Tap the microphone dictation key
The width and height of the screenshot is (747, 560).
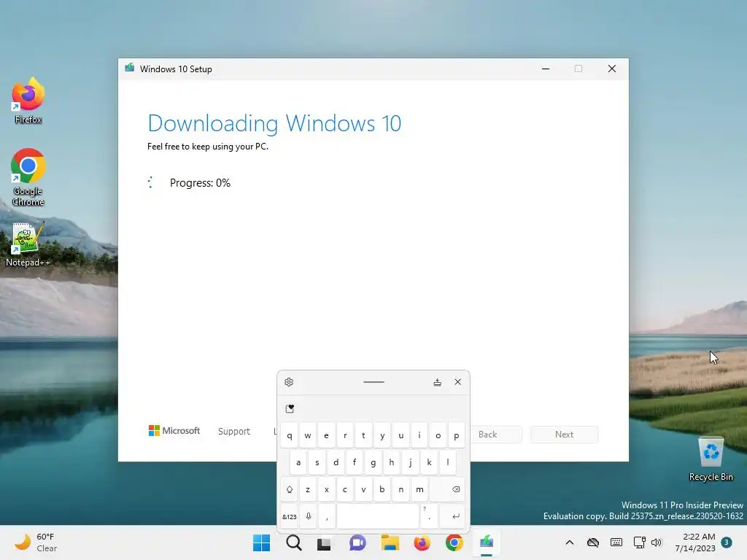tap(309, 516)
